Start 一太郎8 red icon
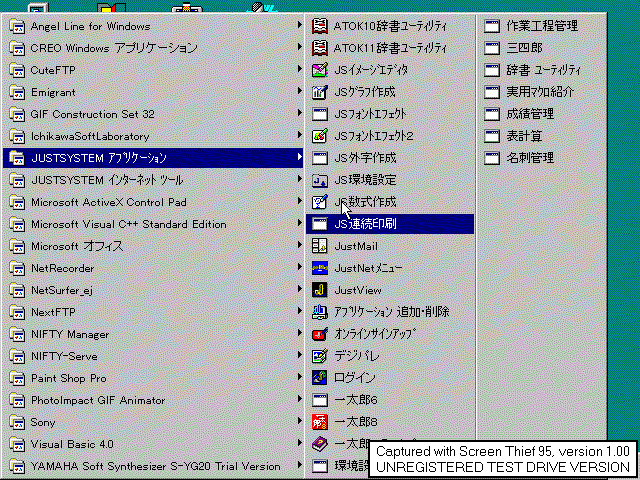The height and width of the screenshot is (480, 640). click(x=320, y=422)
